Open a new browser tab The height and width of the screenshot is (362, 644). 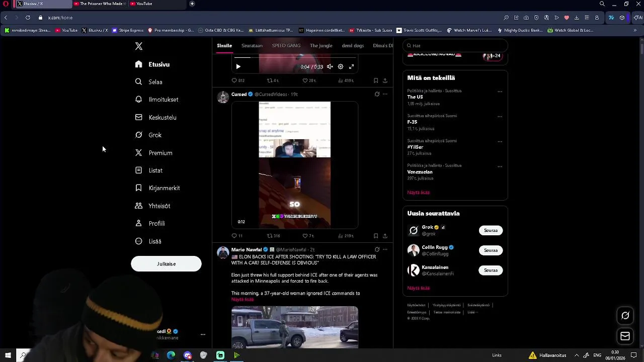click(192, 4)
